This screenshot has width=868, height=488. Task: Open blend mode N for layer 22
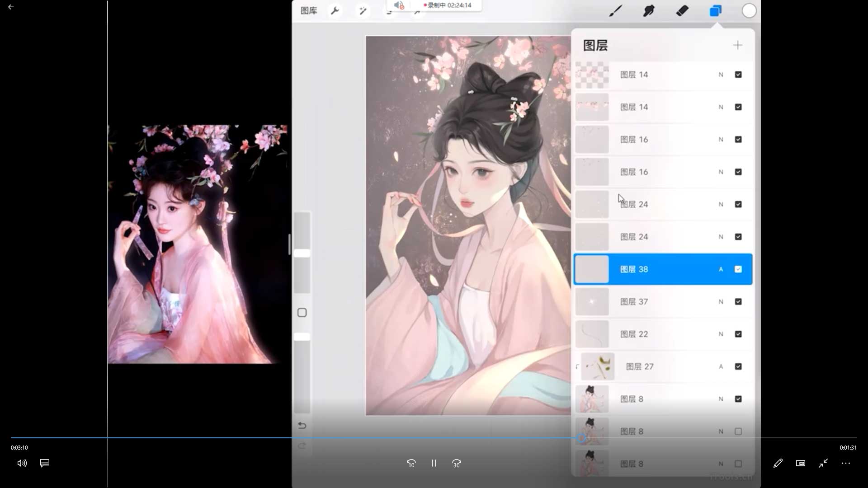[x=721, y=334]
